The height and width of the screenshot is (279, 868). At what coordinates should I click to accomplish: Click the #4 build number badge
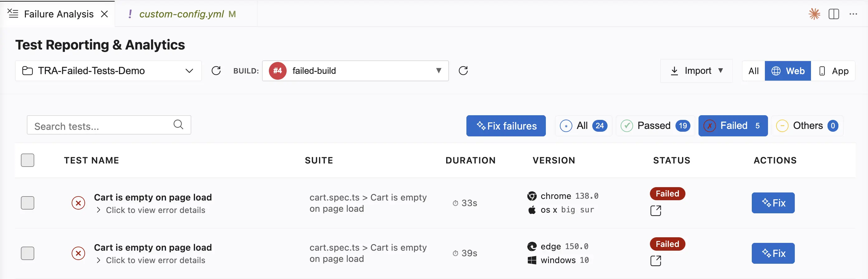point(277,71)
